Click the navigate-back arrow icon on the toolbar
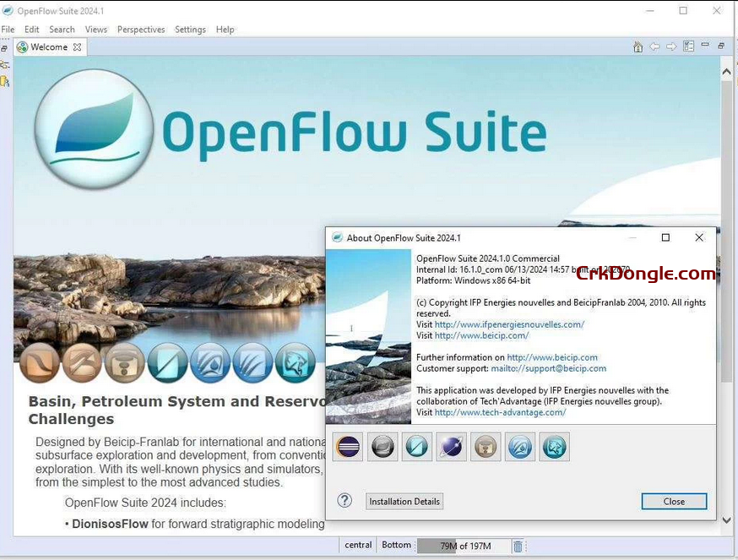The height and width of the screenshot is (560, 738). [654, 46]
